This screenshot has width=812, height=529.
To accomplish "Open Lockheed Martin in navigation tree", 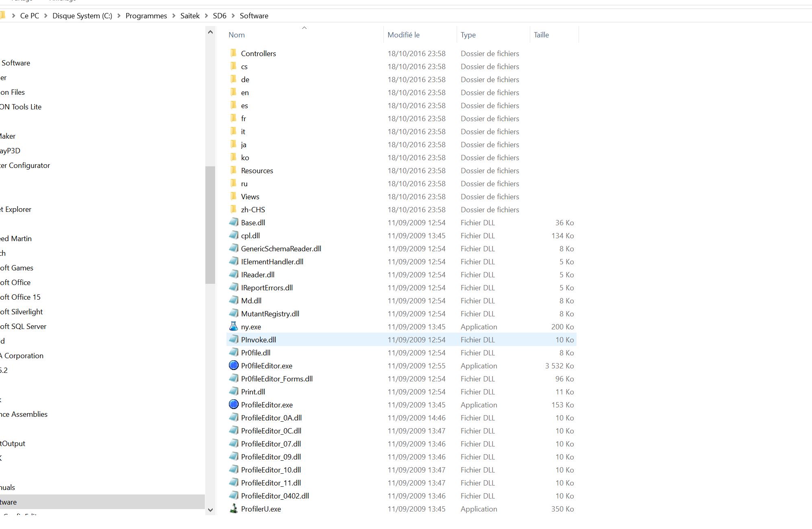I will click(16, 239).
